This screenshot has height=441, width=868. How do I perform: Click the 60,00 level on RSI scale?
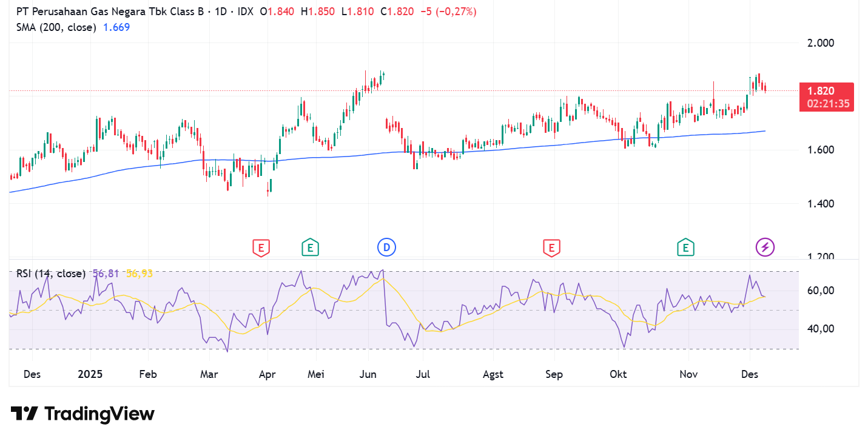click(820, 291)
